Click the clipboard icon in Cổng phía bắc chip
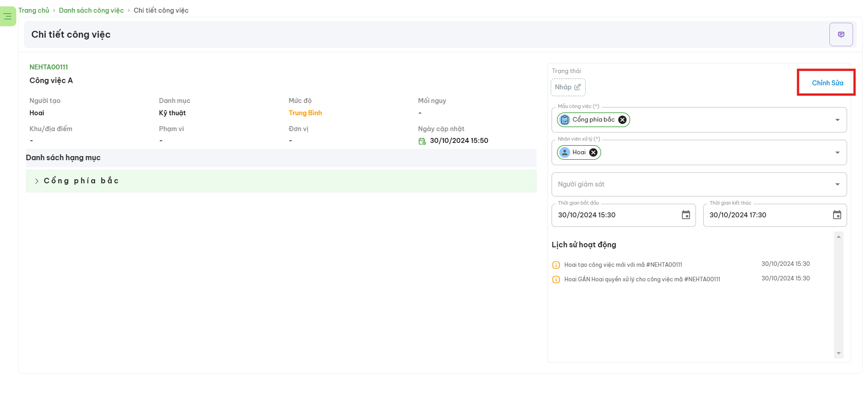 pos(565,120)
